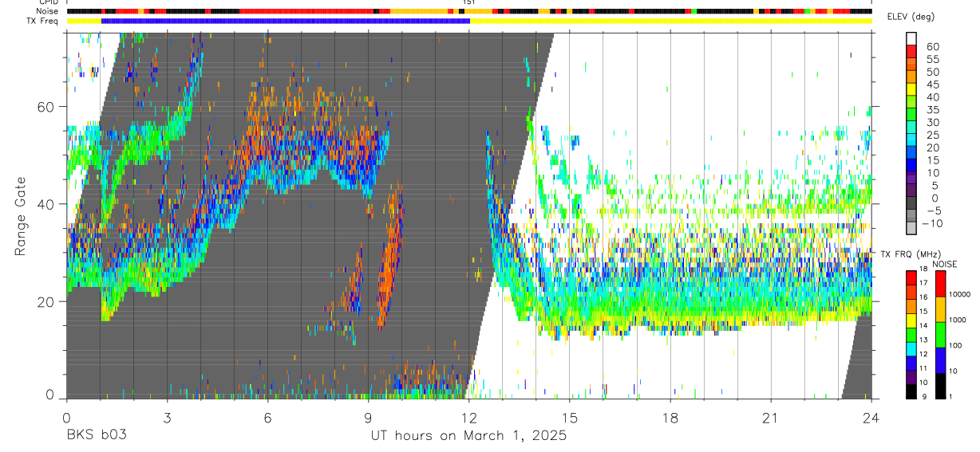Click the blue segment of the TX Freq strip

point(286,21)
